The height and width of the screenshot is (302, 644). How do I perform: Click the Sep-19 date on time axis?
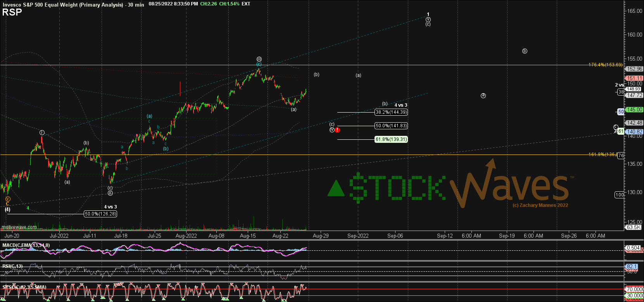coord(507,236)
